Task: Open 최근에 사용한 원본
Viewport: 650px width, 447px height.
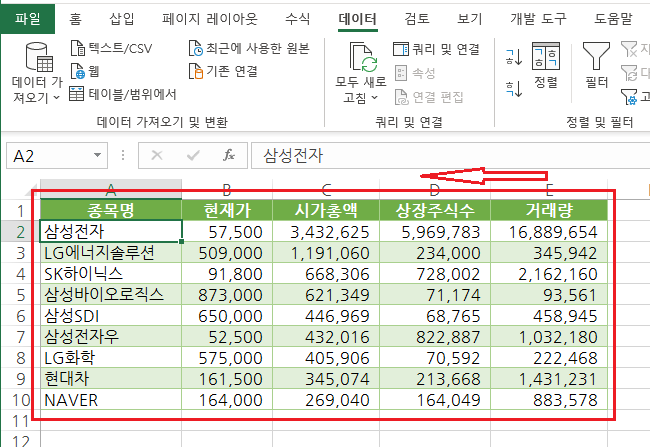Action: (x=249, y=49)
